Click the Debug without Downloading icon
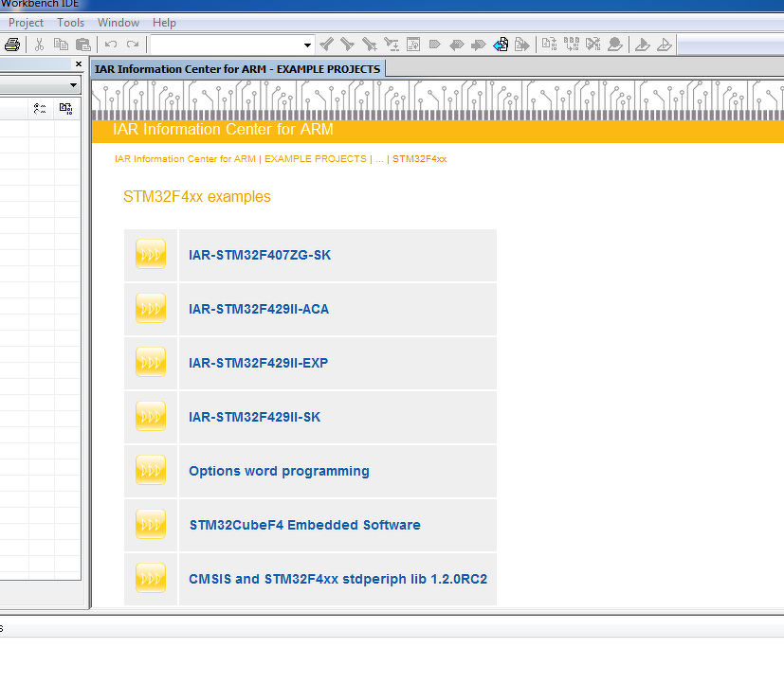The width and height of the screenshot is (784, 684). coord(665,45)
